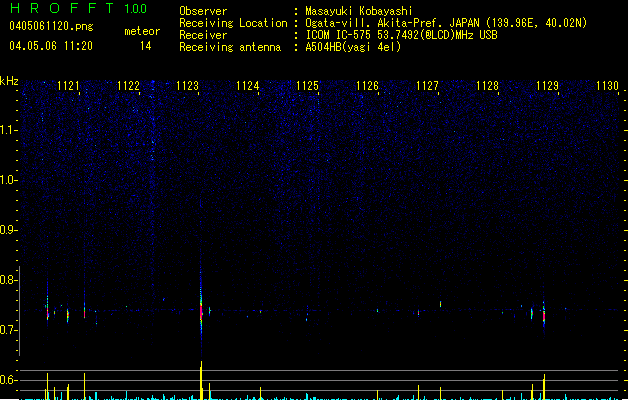Click the 1122 time axis marker

point(128,86)
